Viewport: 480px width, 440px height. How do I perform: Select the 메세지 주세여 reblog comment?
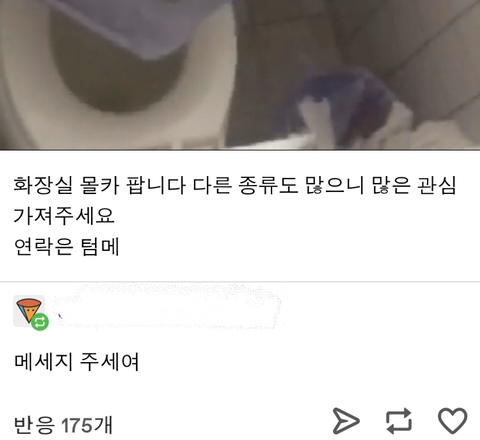click(76, 361)
